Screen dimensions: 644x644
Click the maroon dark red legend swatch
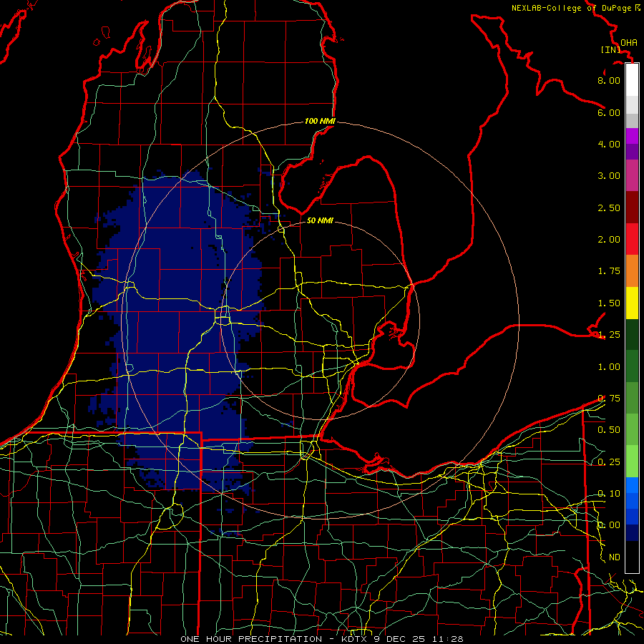pyautogui.click(x=632, y=208)
